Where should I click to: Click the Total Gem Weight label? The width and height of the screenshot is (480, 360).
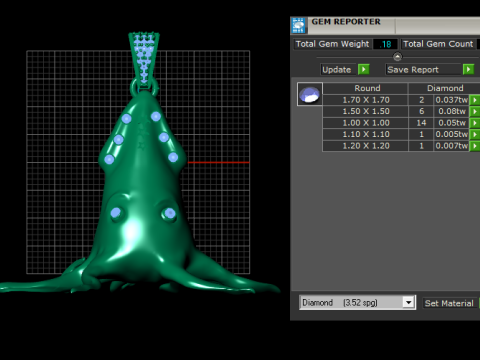click(332, 44)
